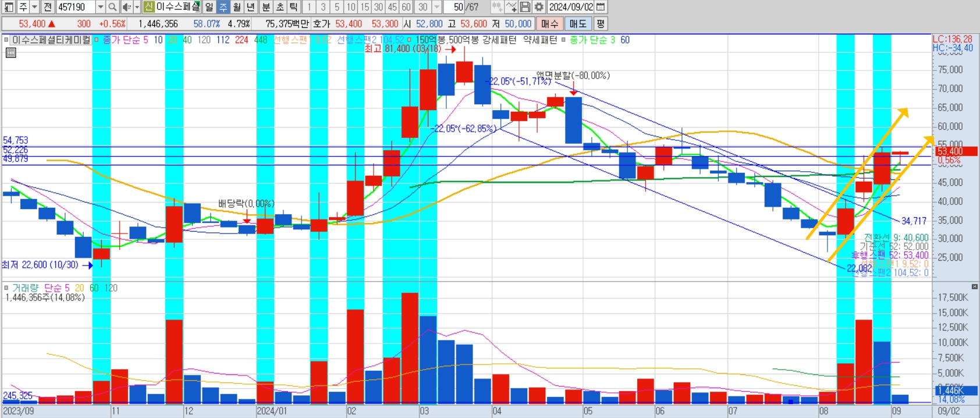The width and height of the screenshot is (980, 418).
Task: Click the 최저 22,600 (10/30) label
Action: pos(40,265)
